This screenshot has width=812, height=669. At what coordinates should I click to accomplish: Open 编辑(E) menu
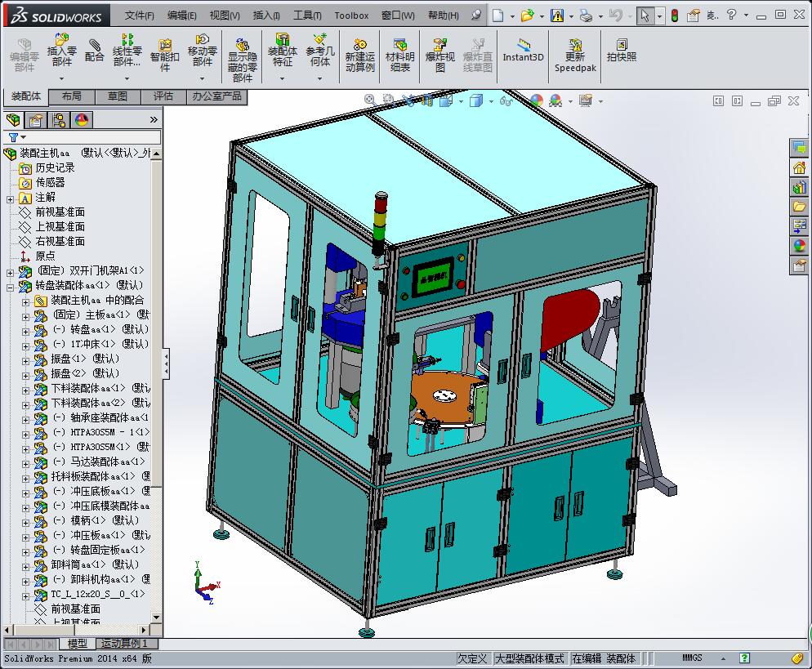point(182,16)
